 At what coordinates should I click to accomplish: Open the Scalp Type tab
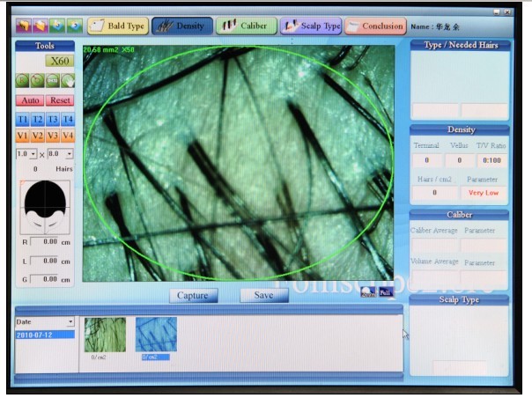(x=312, y=26)
